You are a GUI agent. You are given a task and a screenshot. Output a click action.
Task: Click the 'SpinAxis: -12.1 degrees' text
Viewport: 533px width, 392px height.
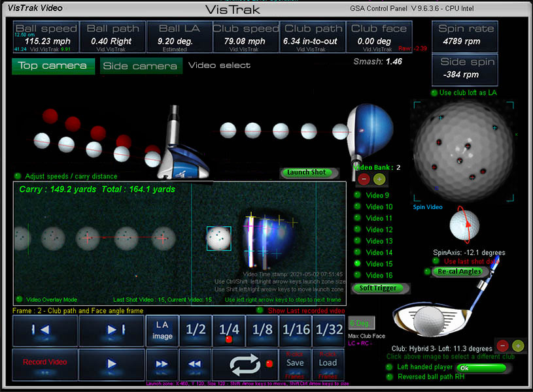[x=469, y=253]
